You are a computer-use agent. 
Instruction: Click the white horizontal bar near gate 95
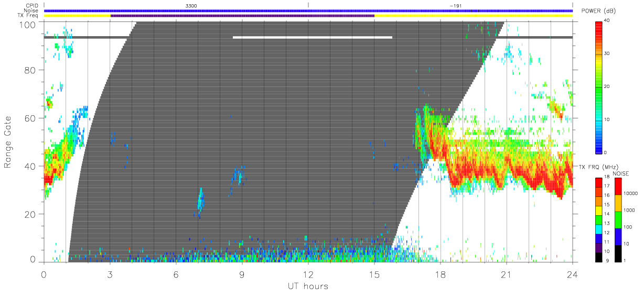(313, 37)
